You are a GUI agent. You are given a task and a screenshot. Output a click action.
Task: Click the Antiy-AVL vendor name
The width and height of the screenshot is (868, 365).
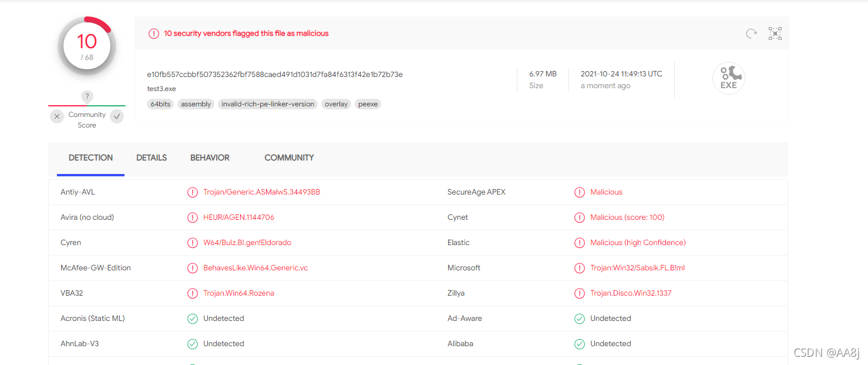78,192
